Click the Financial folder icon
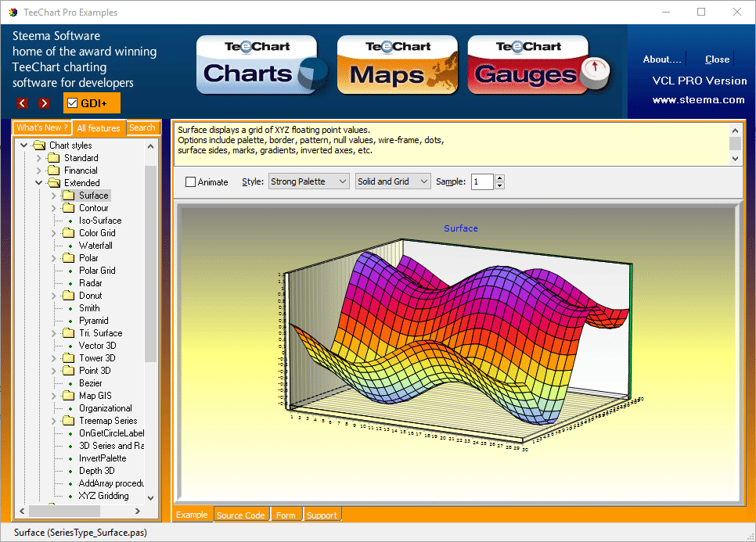Viewport: 756px width, 542px height. pos(53,170)
